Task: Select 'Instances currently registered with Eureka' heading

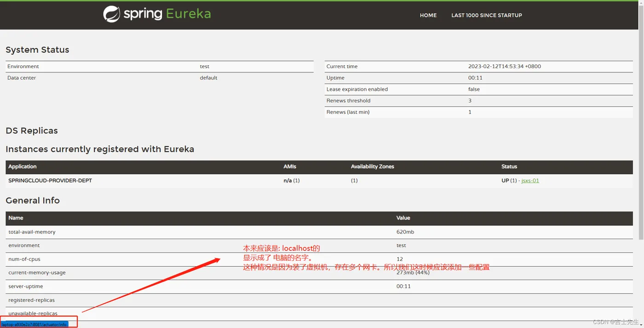Action: point(100,149)
